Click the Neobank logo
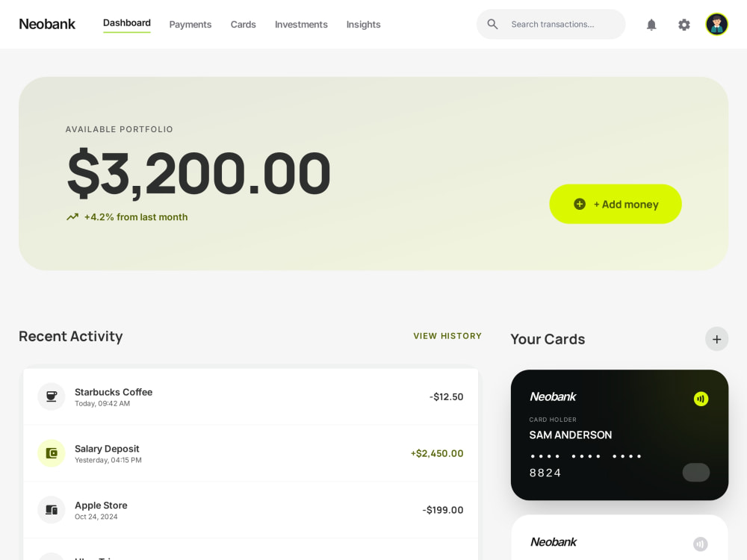747x560 pixels. coord(47,25)
